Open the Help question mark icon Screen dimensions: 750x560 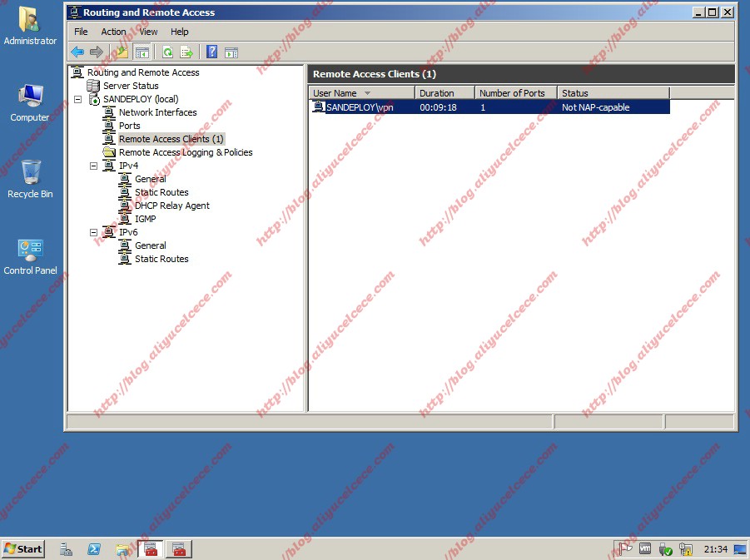[212, 52]
